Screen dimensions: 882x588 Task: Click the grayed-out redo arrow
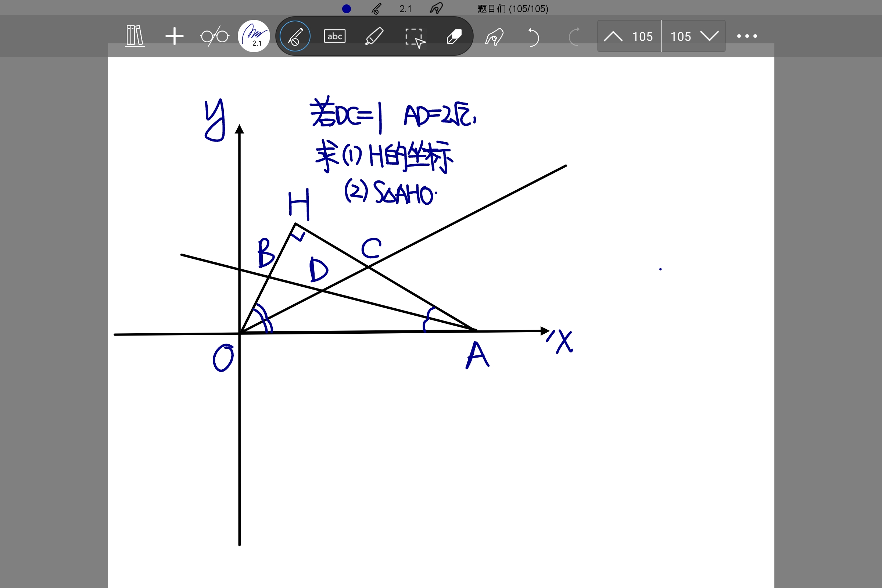[574, 37]
